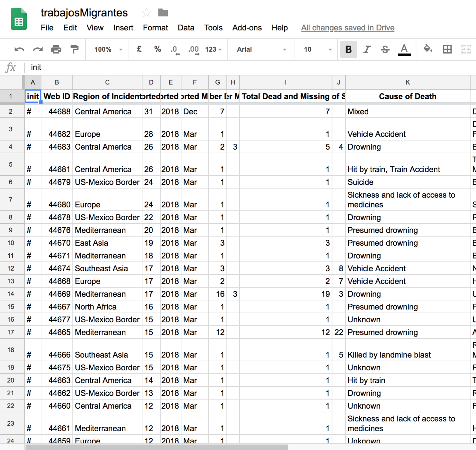Redo the last action
Image resolution: width=476 pixels, height=450 pixels.
point(37,49)
